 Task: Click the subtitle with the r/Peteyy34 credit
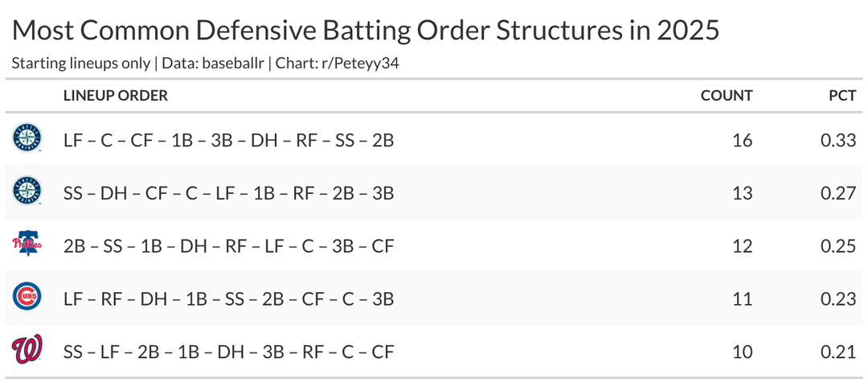(206, 63)
